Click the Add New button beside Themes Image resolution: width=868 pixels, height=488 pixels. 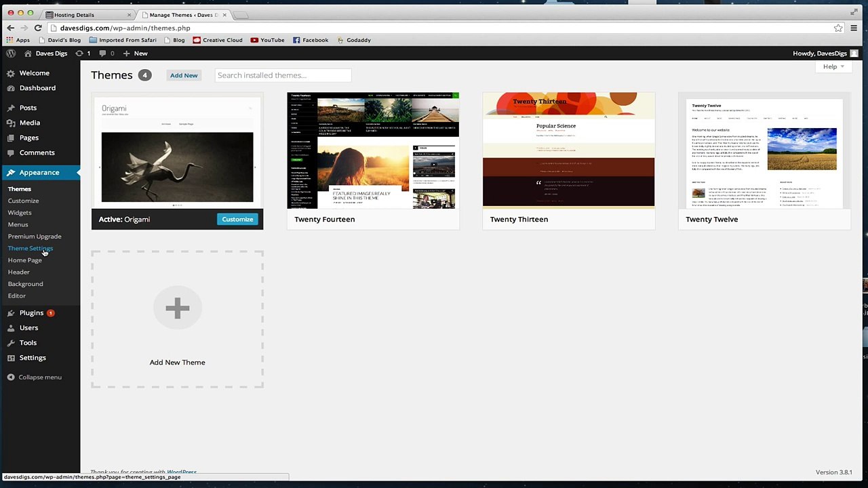point(184,75)
